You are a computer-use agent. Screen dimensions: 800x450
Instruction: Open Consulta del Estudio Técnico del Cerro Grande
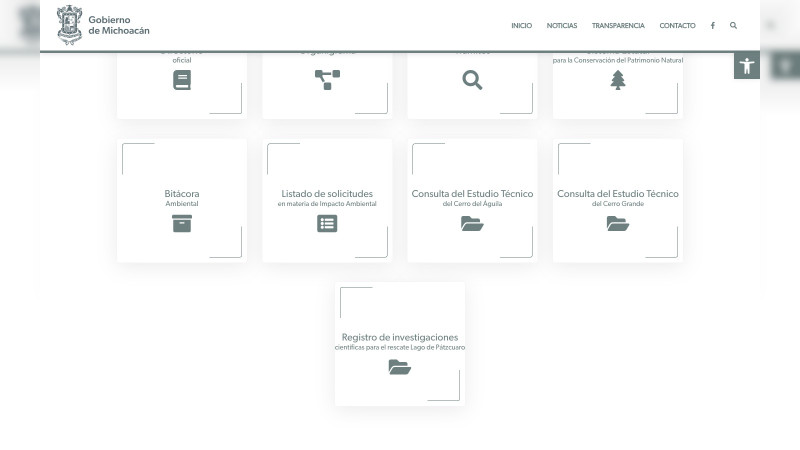tap(618, 198)
